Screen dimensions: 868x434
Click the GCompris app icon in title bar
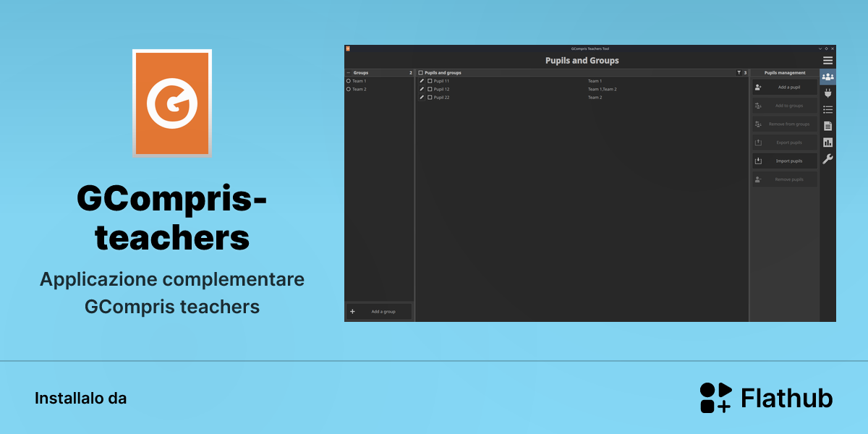[x=347, y=48]
